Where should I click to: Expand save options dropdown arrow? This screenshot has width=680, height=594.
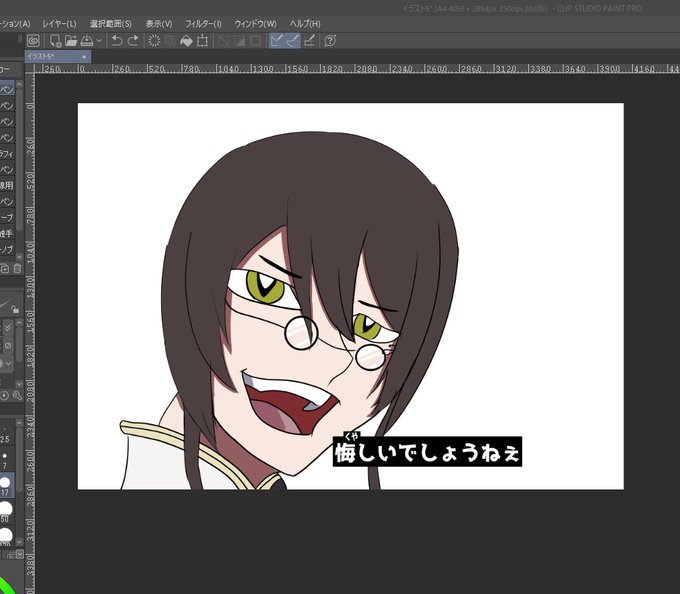pos(99,41)
